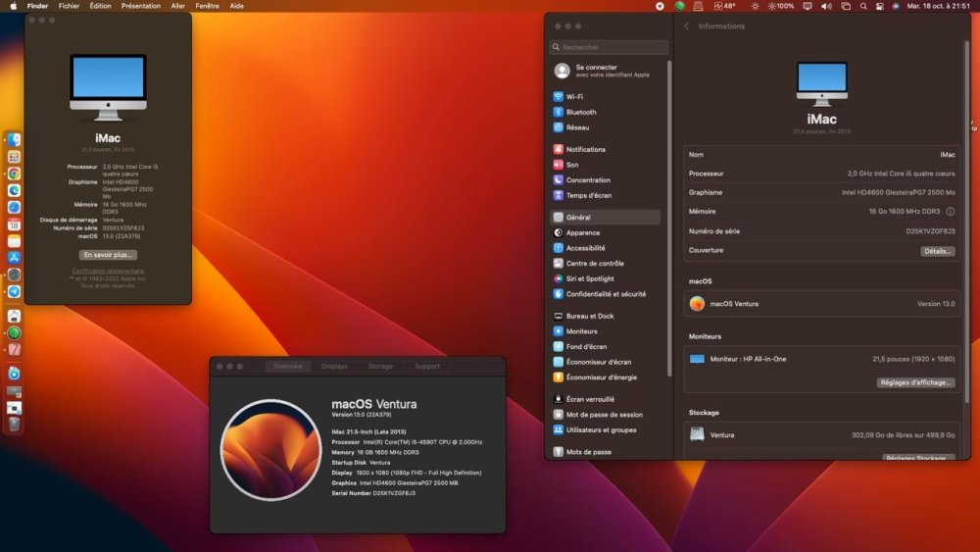
Task: Click the Détails button for Couverture
Action: click(x=938, y=251)
